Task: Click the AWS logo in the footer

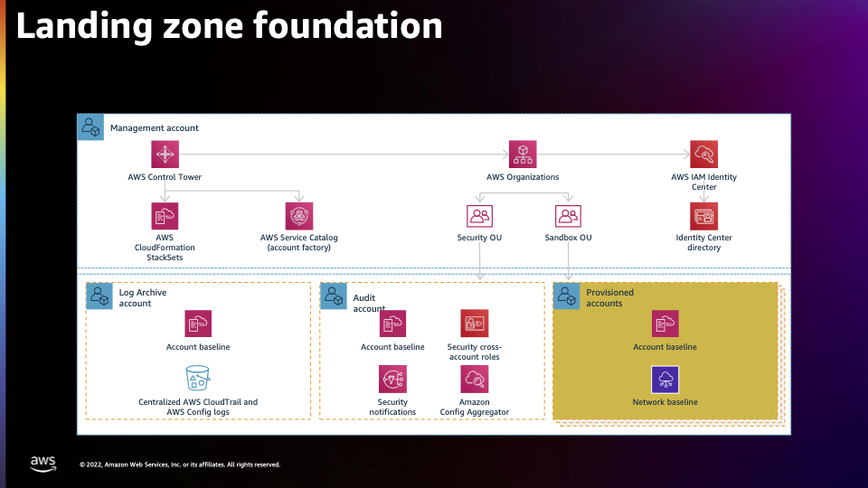Action: tap(42, 463)
